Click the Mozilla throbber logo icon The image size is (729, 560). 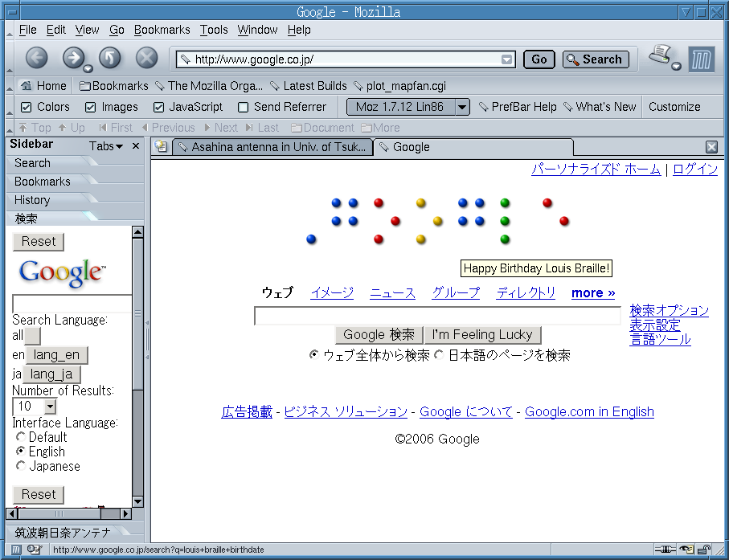point(702,59)
